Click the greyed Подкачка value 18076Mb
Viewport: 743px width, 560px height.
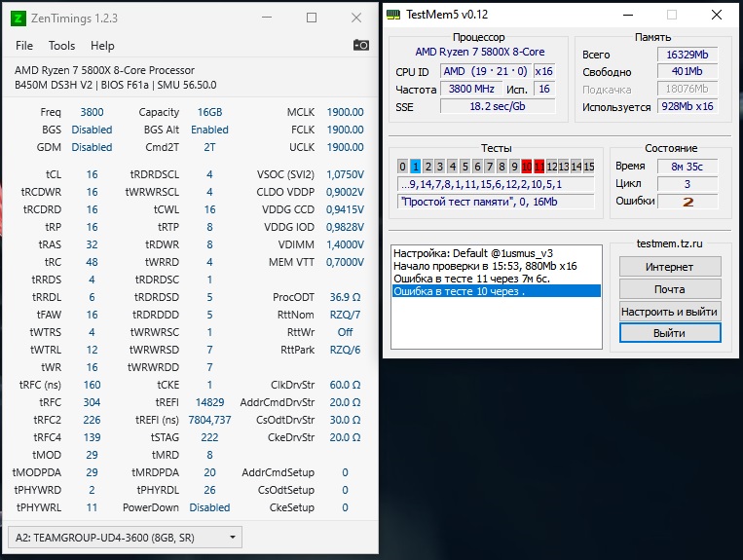687,89
